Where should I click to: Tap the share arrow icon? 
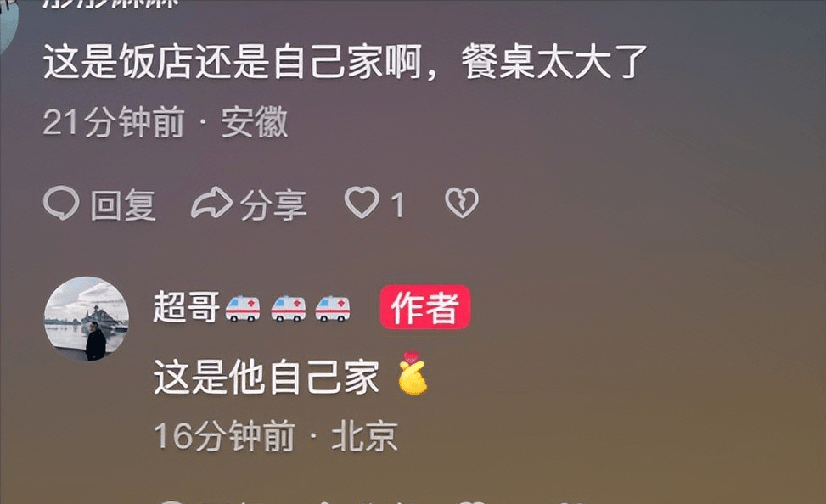211,203
